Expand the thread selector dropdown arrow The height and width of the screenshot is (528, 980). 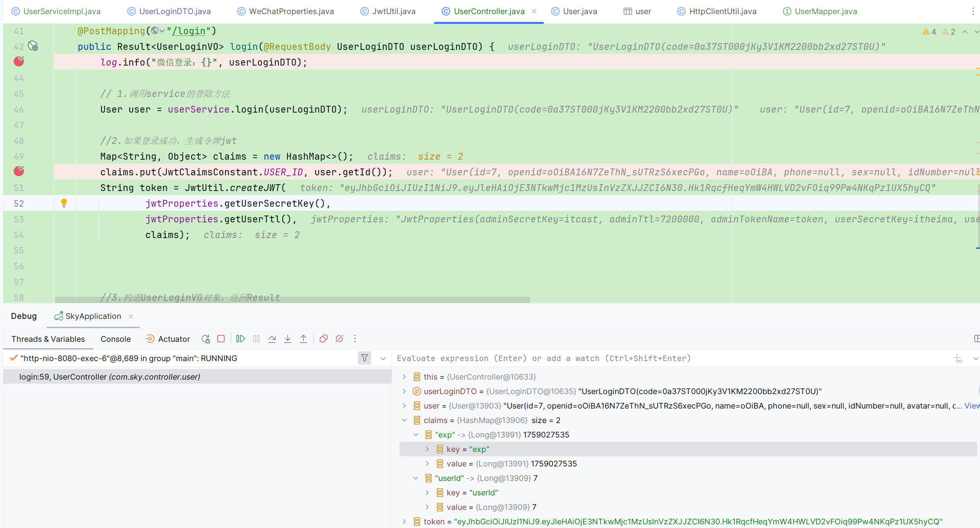tap(383, 358)
